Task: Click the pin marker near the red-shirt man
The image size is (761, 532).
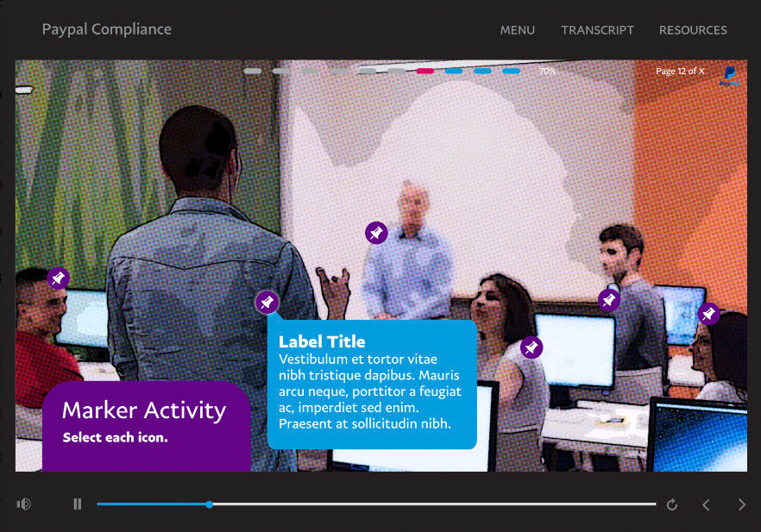Action: (59, 278)
